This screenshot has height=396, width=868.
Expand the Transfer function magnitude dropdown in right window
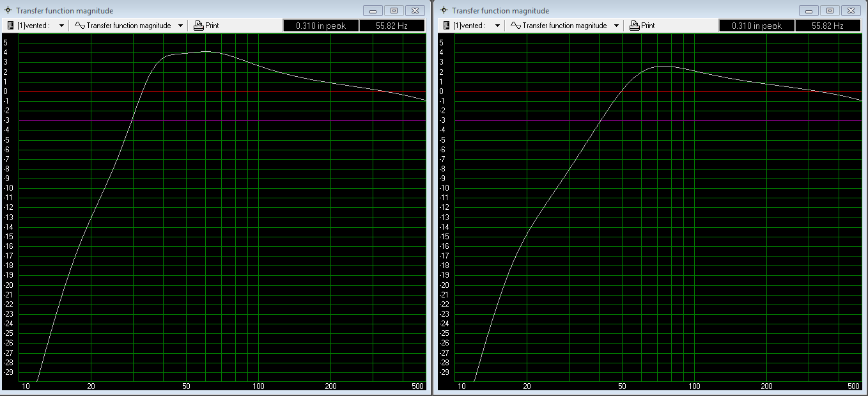point(616,26)
